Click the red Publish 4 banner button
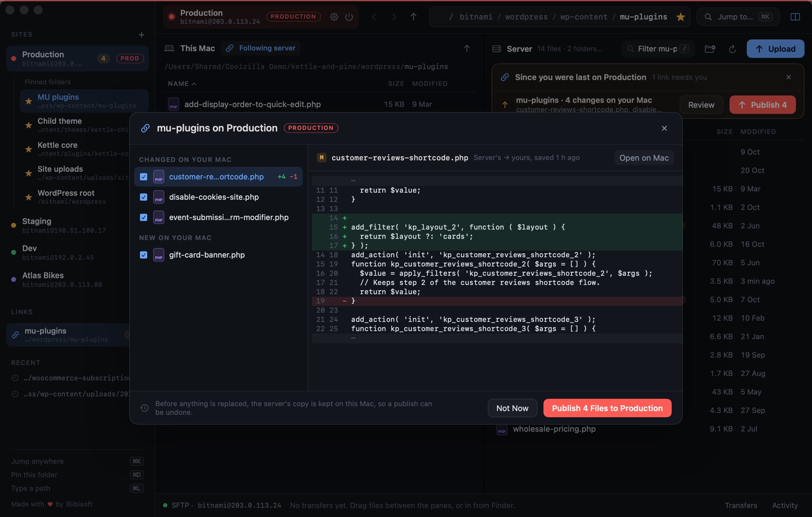812x517 pixels. tap(762, 105)
